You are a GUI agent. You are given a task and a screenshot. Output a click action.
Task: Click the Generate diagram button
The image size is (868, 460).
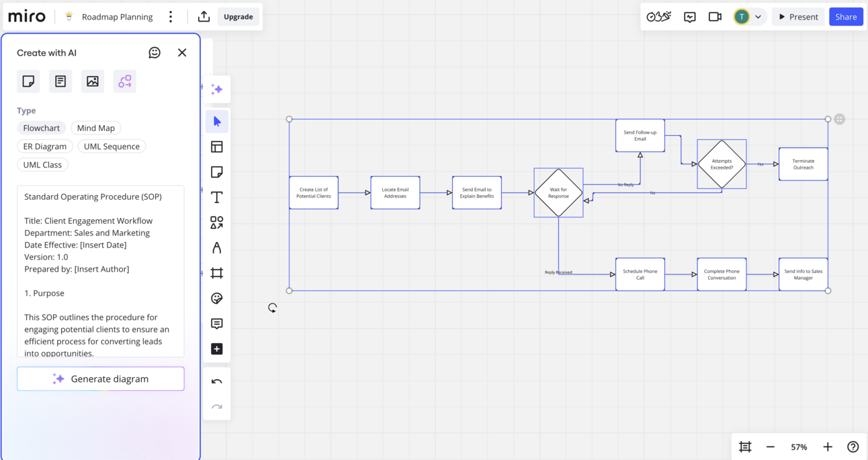click(x=100, y=379)
